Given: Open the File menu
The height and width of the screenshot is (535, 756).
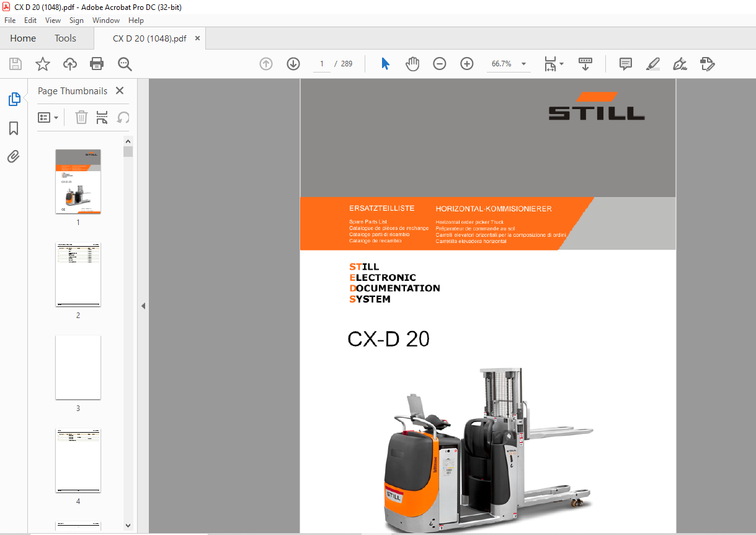Looking at the screenshot, I should click(x=10, y=20).
